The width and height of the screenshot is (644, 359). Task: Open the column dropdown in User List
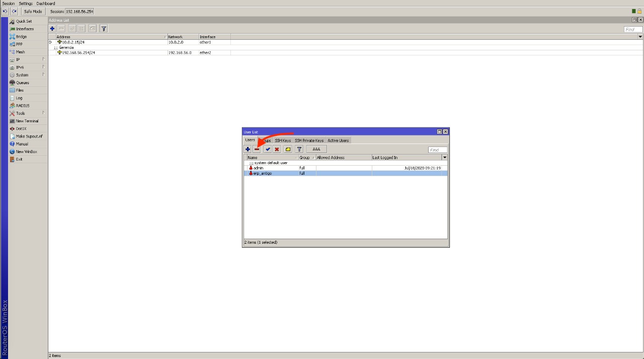click(445, 158)
